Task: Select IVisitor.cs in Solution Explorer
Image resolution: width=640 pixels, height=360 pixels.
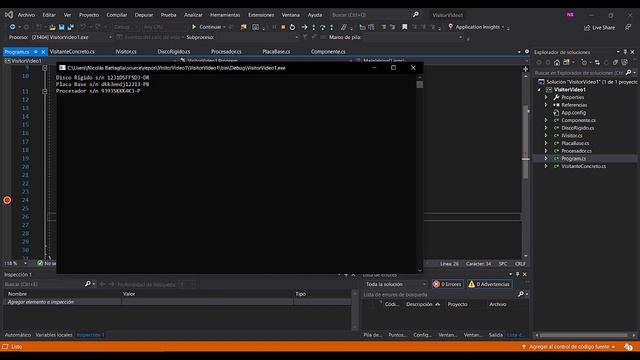Action: (x=571, y=136)
